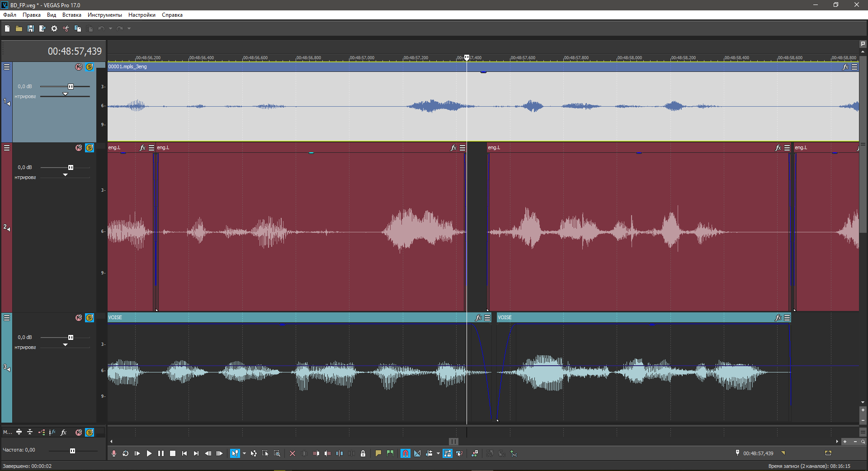Open the Render As export icon
Image resolution: width=868 pixels, height=471 pixels.
pos(42,28)
